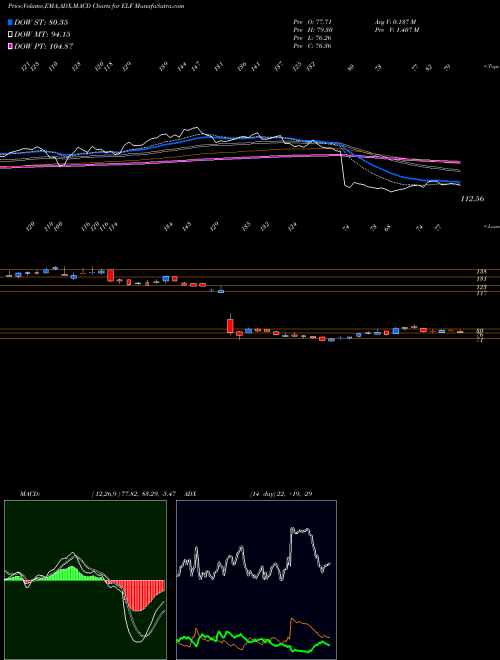Click the 'MACD:' indicator label
The image size is (500, 660).
tap(30, 494)
